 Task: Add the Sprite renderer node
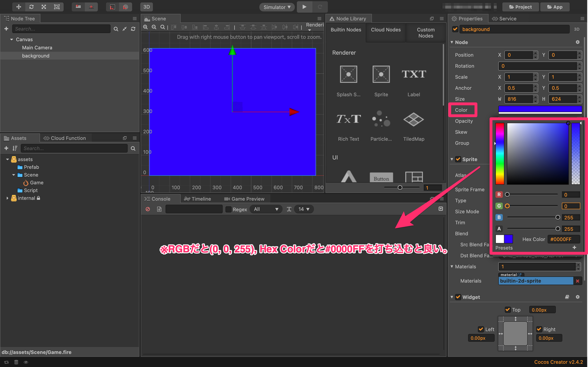point(381,74)
